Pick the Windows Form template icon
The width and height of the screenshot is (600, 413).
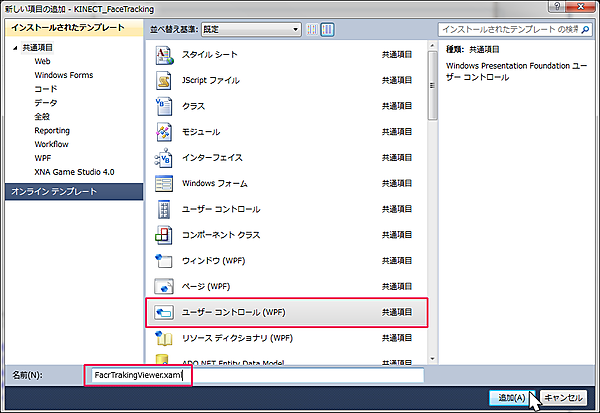tap(164, 183)
